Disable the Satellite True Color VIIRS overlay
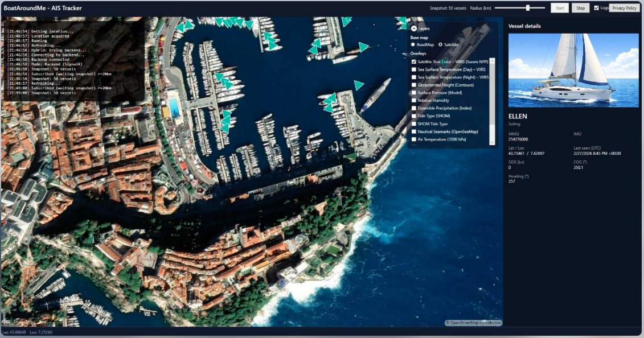644x338 pixels. click(414, 61)
